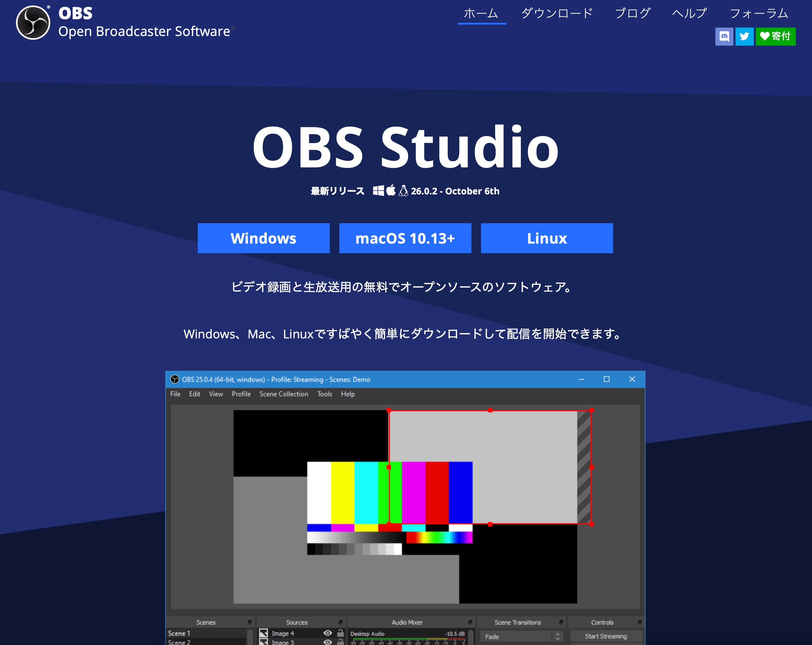Viewport: 812px width, 645px height.
Task: Click the Controls dock title
Action: (x=602, y=622)
